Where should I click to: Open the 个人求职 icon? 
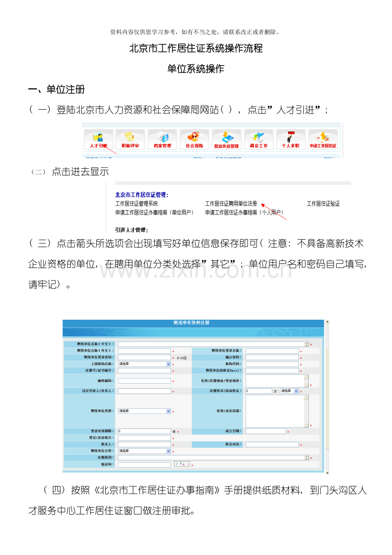coord(291,139)
